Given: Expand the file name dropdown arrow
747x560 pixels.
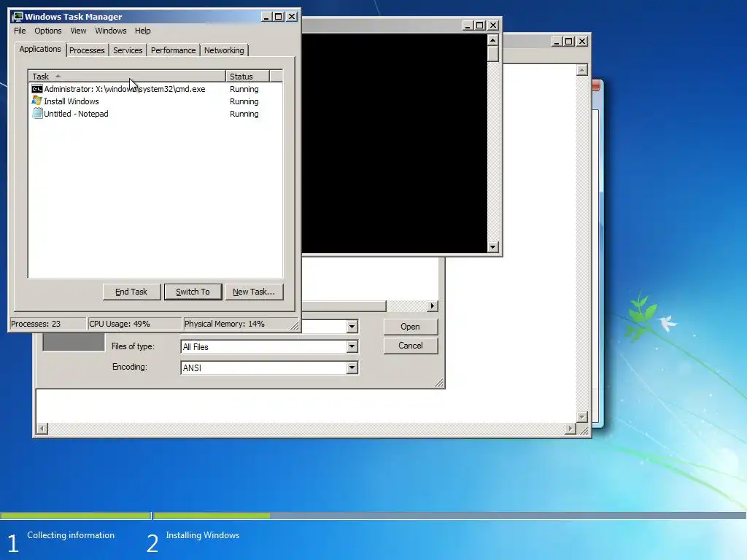Looking at the screenshot, I should click(x=352, y=327).
